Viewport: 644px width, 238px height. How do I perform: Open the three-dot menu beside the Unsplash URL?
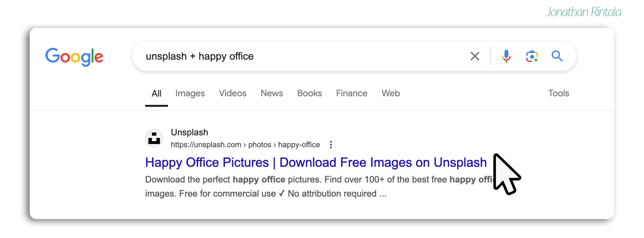point(331,145)
